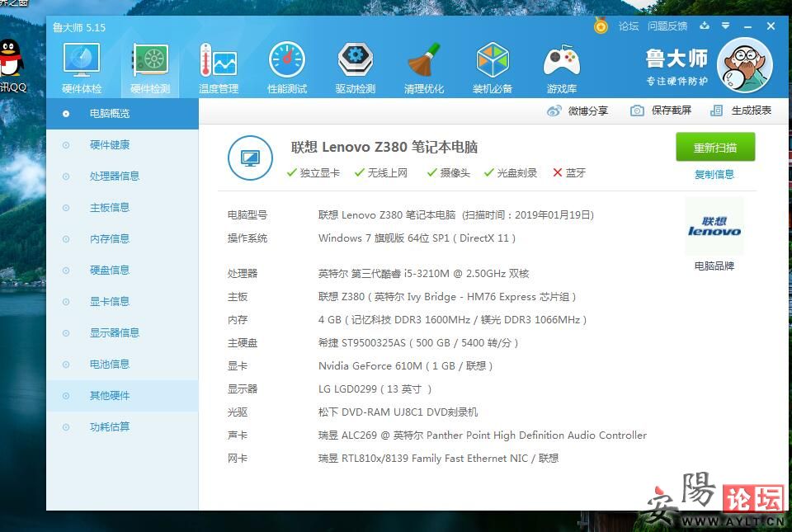Open the QQ desktop shortcut icon
The width and height of the screenshot is (792, 532).
pyautogui.click(x=11, y=66)
